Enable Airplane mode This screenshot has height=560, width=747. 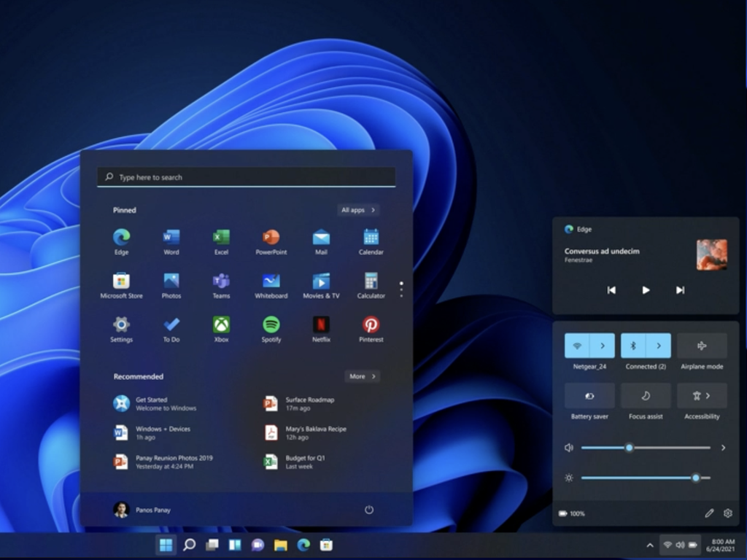tap(702, 346)
